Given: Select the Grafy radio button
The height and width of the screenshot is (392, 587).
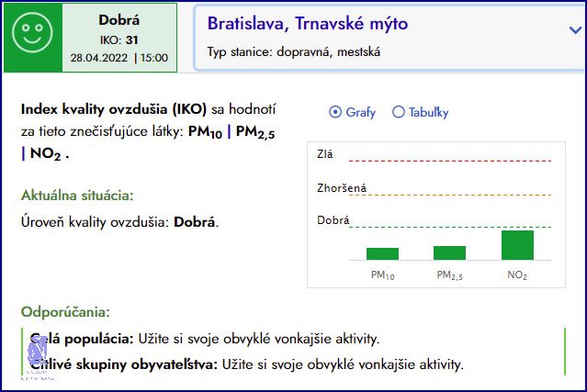Looking at the screenshot, I should click(335, 112).
